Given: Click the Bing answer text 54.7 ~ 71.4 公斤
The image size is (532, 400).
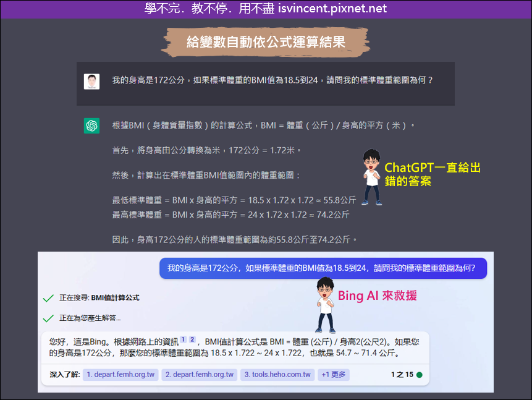Looking at the screenshot, I should (368, 353).
